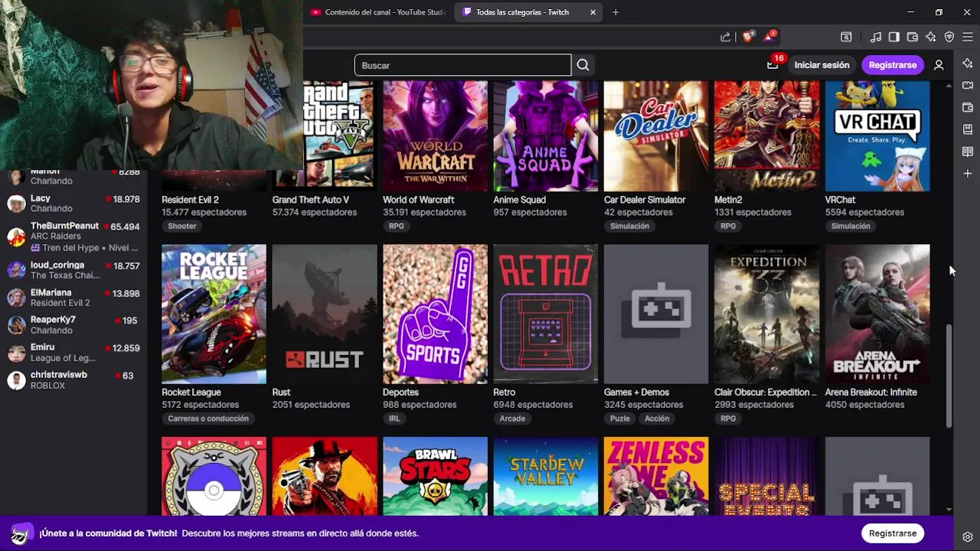Click the top Registrarse button
Screen dimensions: 980x551
[x=893, y=65]
